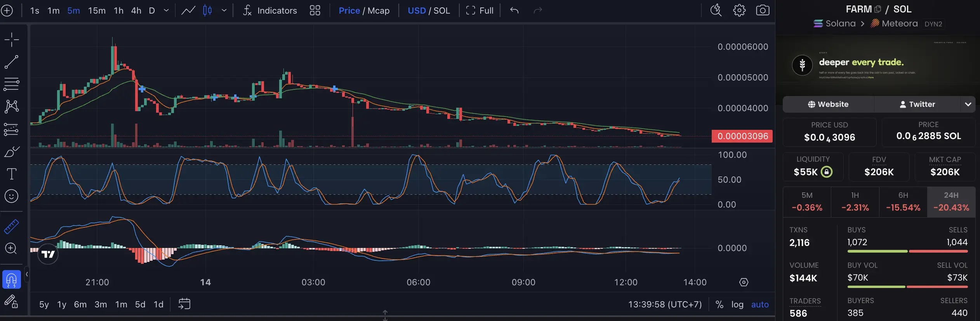Select the 15m timeframe
This screenshot has width=980, height=321.
click(x=97, y=10)
